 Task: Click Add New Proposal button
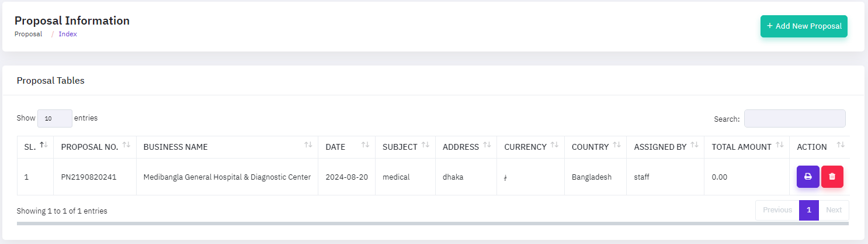point(804,26)
